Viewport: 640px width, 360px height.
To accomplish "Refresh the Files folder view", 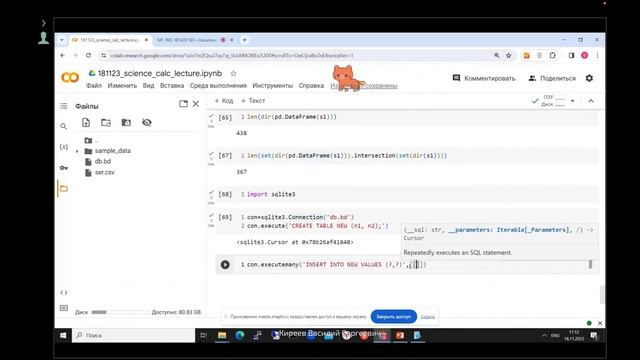I will [106, 122].
